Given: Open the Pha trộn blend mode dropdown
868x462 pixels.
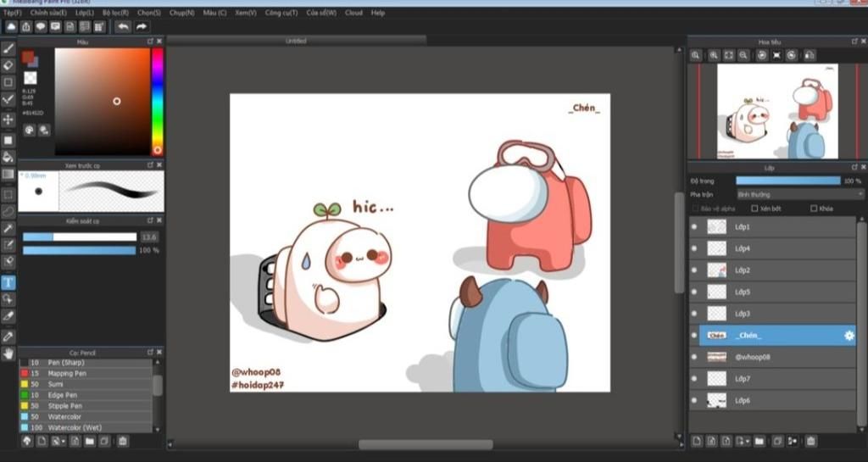Looking at the screenshot, I should pos(800,194).
